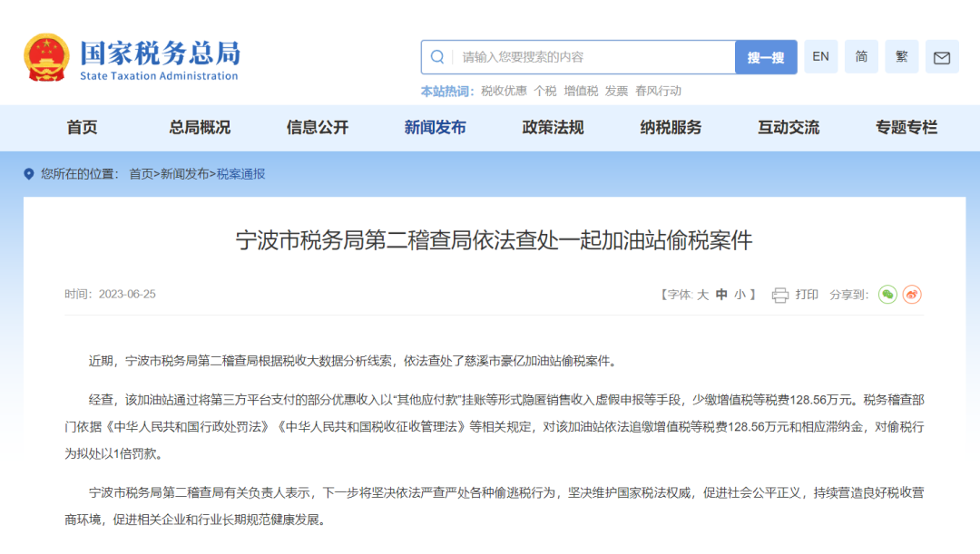Click the paragraph starting with 宁波市税务局第二稽查局有关负责人
This screenshot has width=980, height=554.
tap(494, 506)
